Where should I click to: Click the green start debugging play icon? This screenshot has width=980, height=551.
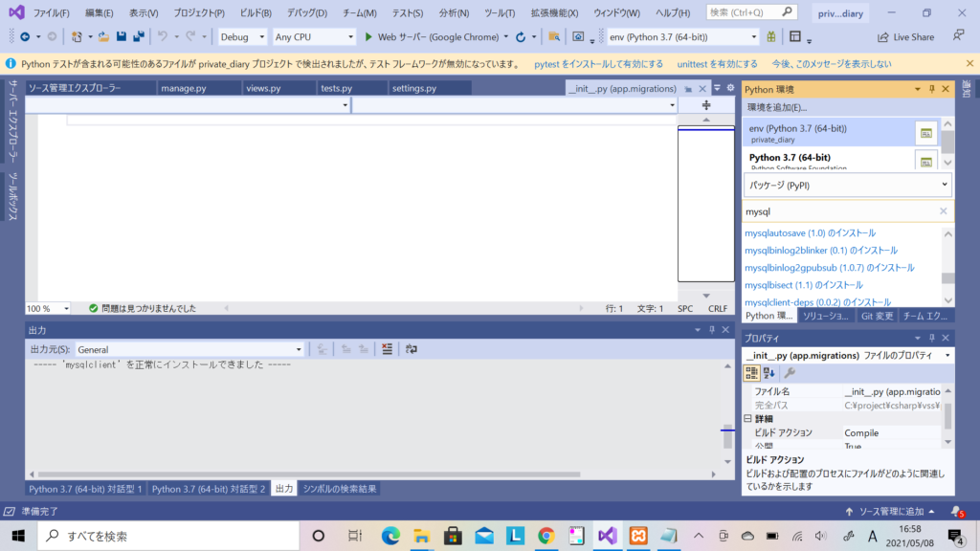click(368, 37)
